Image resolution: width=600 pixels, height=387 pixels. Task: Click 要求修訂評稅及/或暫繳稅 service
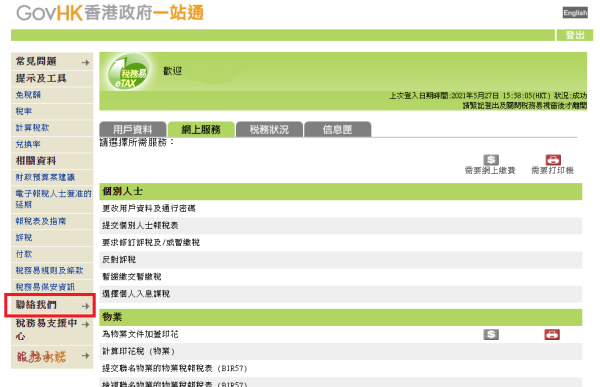(151, 242)
